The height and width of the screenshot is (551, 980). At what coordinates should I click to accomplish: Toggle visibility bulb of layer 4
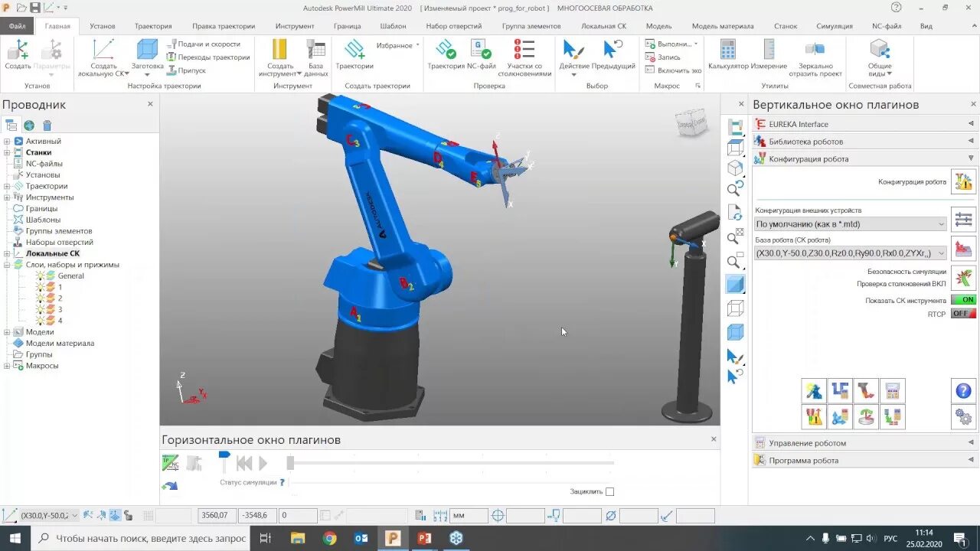(40, 321)
